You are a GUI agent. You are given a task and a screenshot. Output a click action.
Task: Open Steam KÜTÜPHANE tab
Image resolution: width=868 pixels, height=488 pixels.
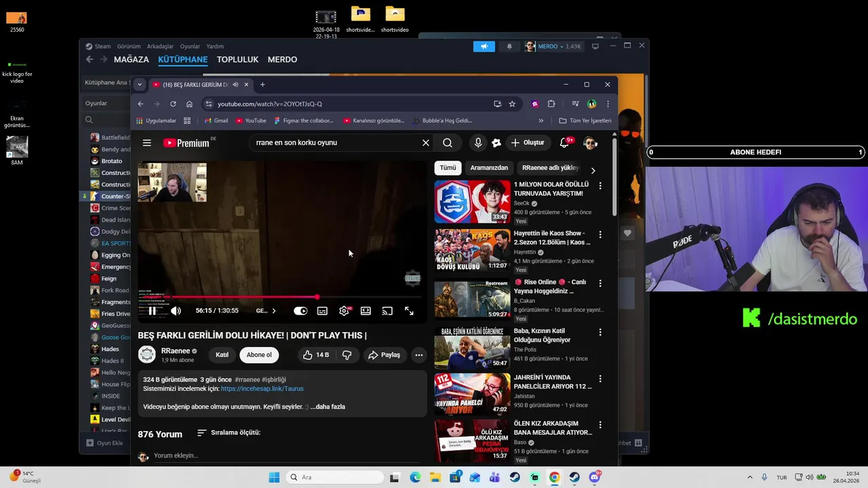[182, 60]
